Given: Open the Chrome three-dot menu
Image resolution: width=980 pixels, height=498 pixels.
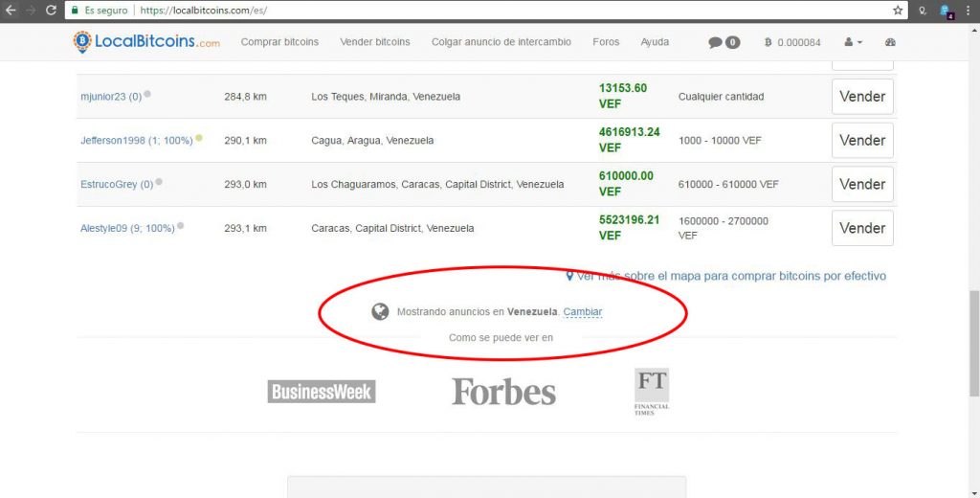Looking at the screenshot, I should (968, 10).
